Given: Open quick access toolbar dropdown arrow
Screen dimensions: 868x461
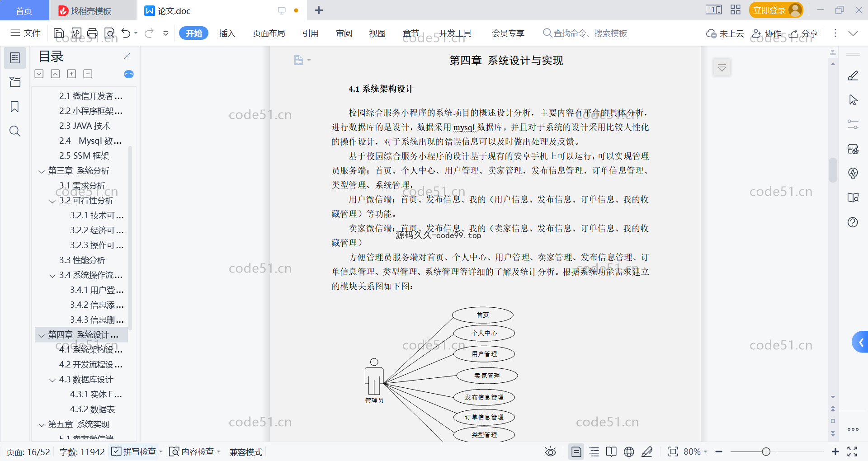Looking at the screenshot, I should click(x=166, y=33).
